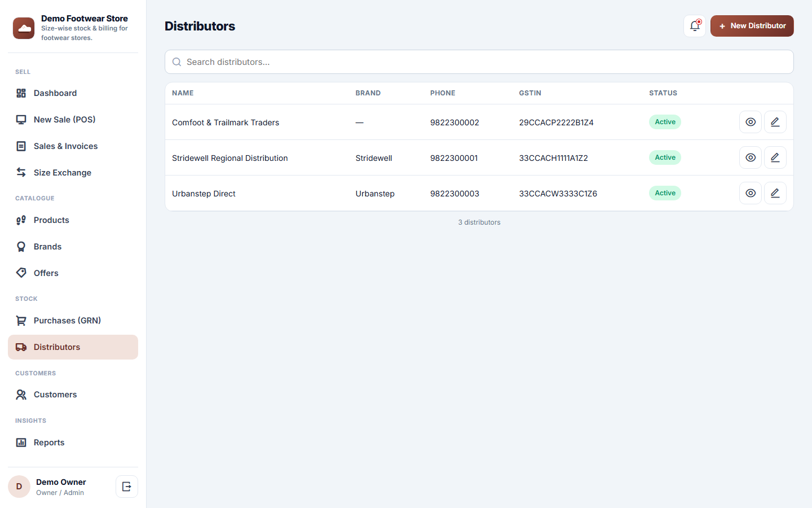Open New Sale (POS)
Viewport: 812px width, 508px height.
[73, 120]
